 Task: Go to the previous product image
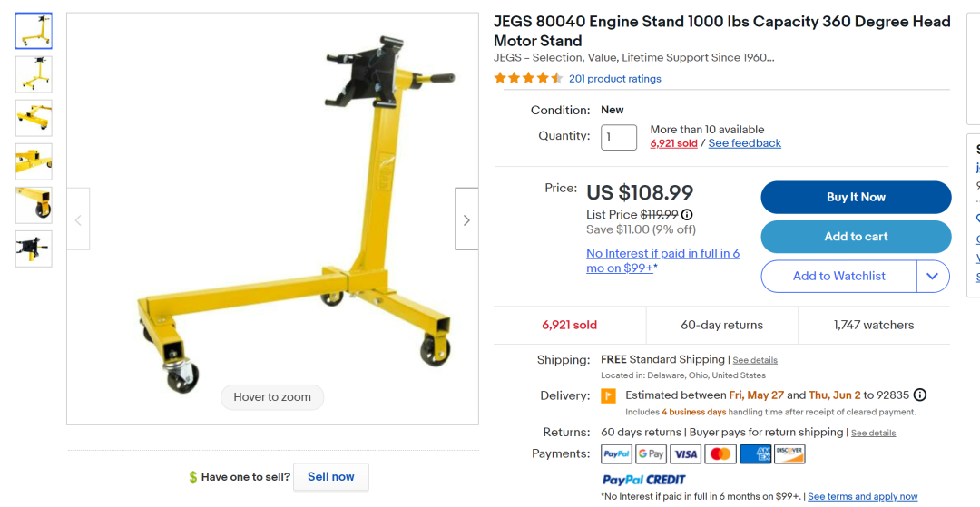tap(78, 219)
